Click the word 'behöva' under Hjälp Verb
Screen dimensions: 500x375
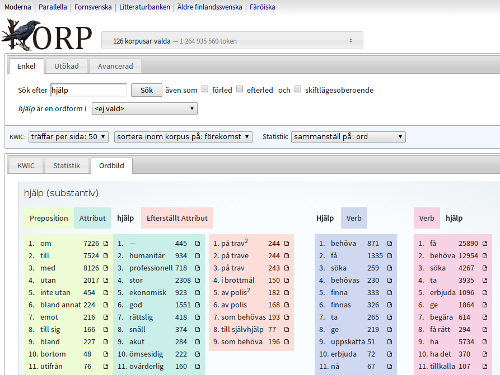pyautogui.click(x=343, y=243)
